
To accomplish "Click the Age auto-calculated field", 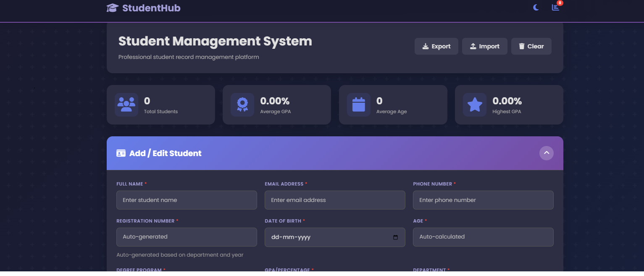I will [483, 237].
